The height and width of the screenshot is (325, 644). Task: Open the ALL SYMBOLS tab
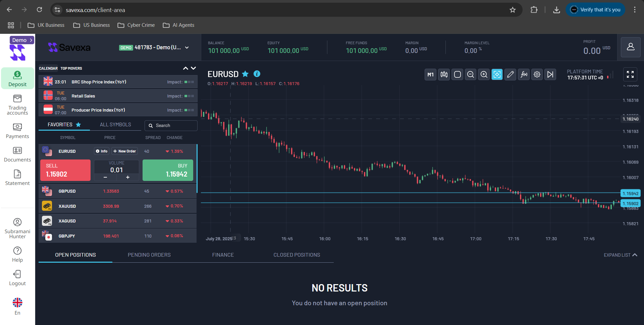115,124
